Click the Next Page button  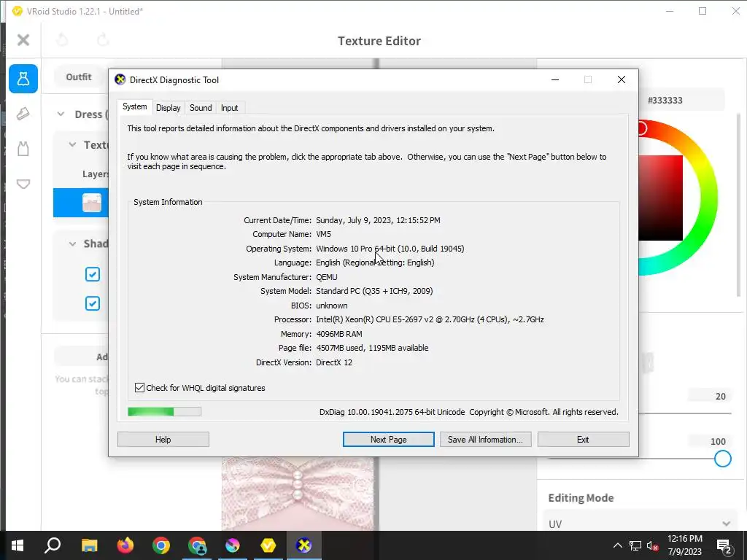388,440
